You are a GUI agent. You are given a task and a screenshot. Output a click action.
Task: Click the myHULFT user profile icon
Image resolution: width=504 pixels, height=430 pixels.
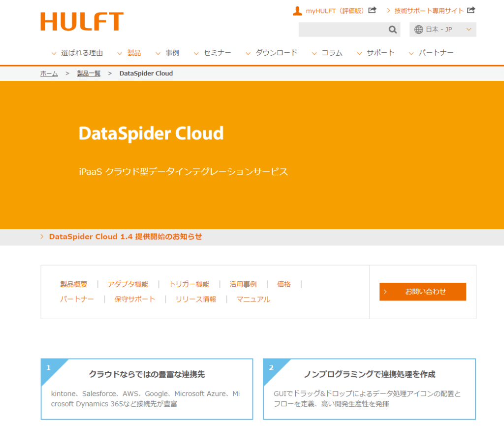(297, 11)
